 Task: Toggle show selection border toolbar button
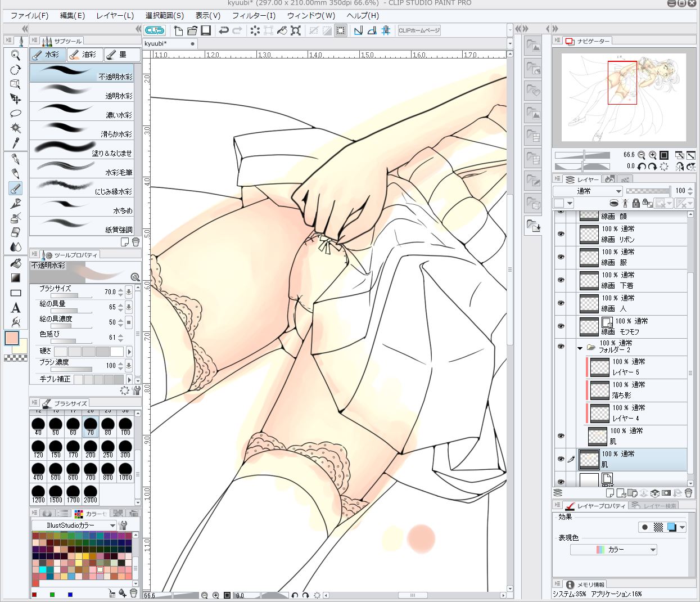pyautogui.click(x=341, y=30)
